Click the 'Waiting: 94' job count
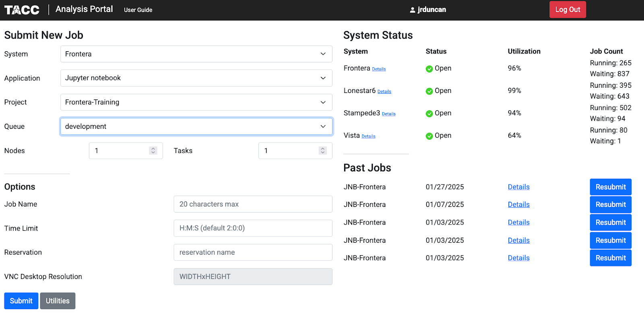This screenshot has width=644, height=316. coord(607,119)
